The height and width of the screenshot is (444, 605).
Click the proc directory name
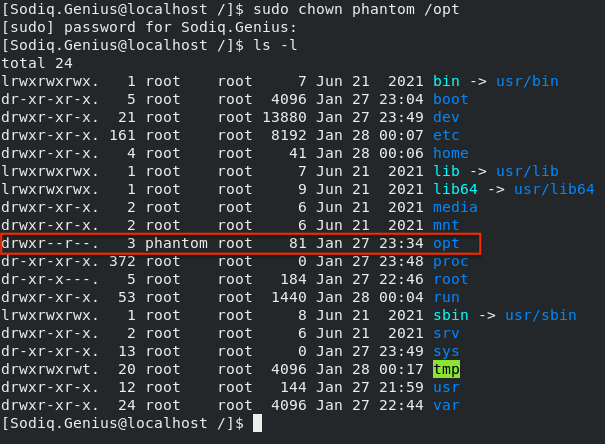click(x=450, y=261)
